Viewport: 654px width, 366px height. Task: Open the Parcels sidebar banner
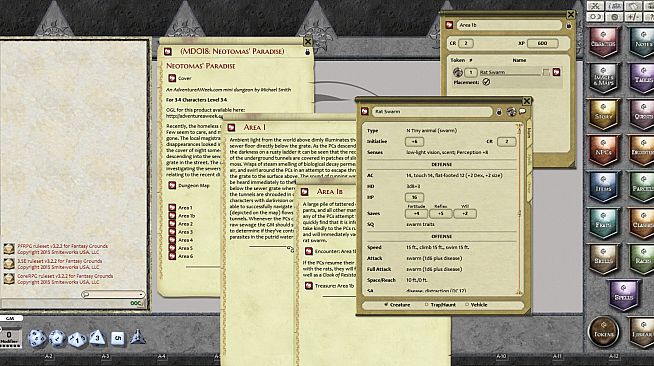coord(642,187)
